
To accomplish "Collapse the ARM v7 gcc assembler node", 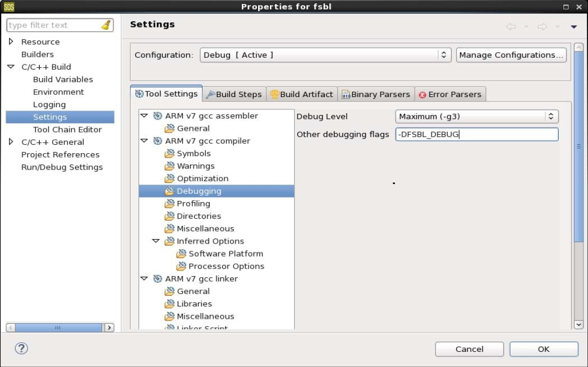I will [144, 116].
